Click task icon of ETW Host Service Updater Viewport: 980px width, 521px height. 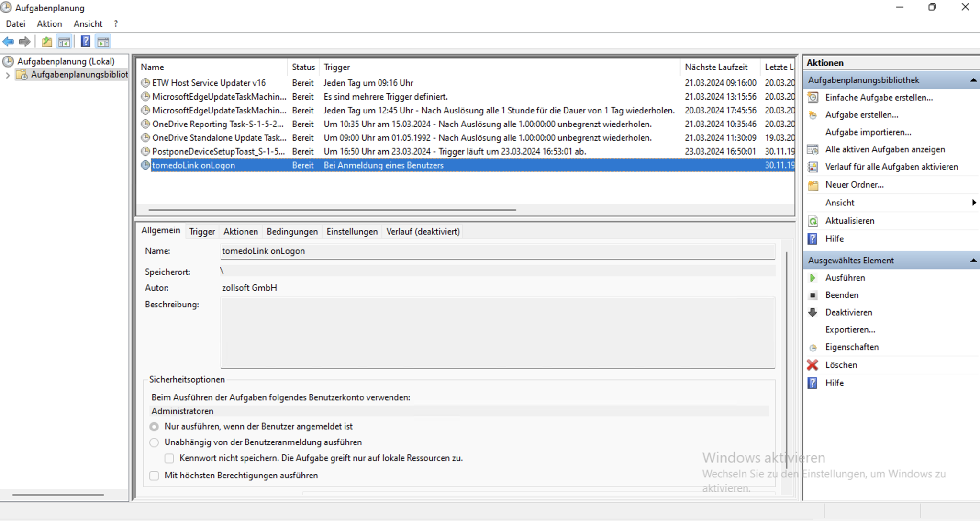(145, 83)
